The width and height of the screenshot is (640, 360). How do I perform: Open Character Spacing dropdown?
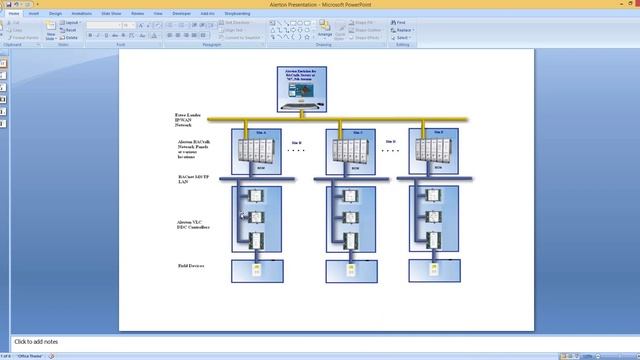tap(132, 36)
